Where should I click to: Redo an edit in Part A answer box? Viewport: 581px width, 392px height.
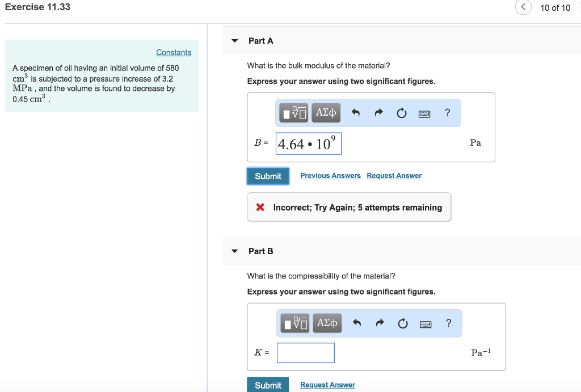click(379, 113)
